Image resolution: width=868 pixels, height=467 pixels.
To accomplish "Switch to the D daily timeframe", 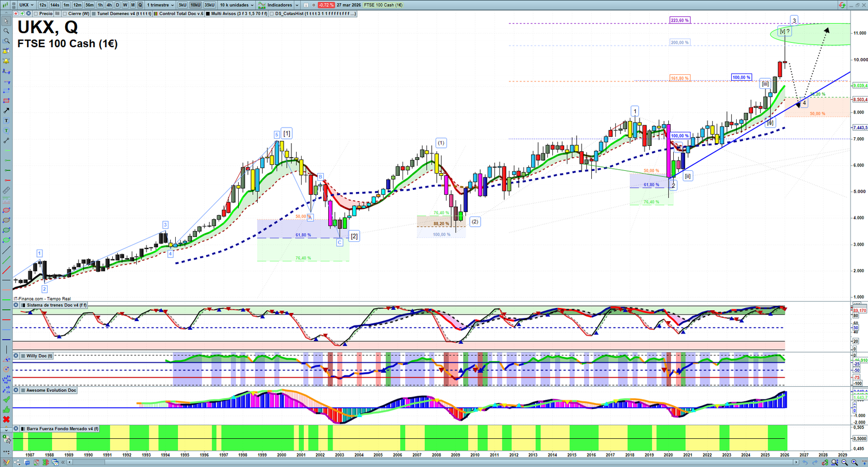I will (117, 5).
